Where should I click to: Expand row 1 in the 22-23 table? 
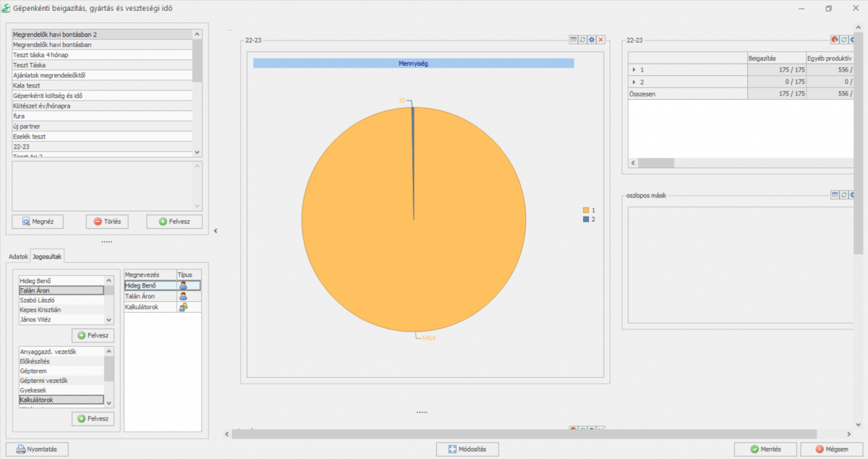click(x=634, y=70)
